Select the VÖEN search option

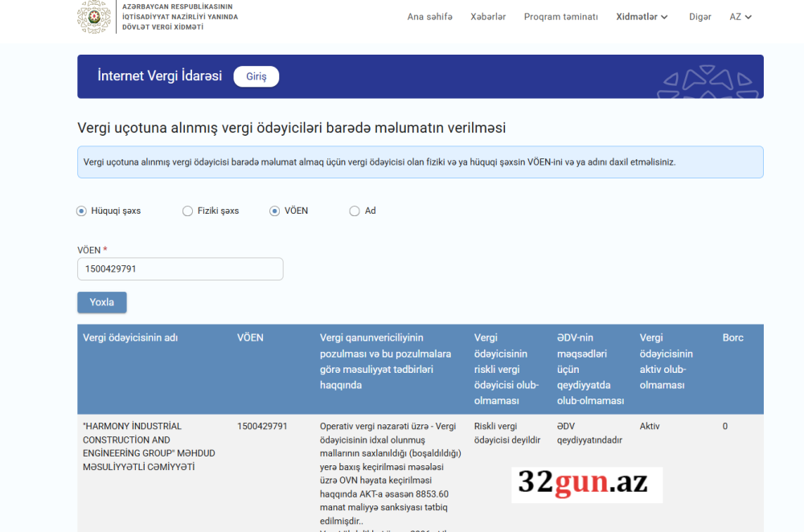(273, 211)
